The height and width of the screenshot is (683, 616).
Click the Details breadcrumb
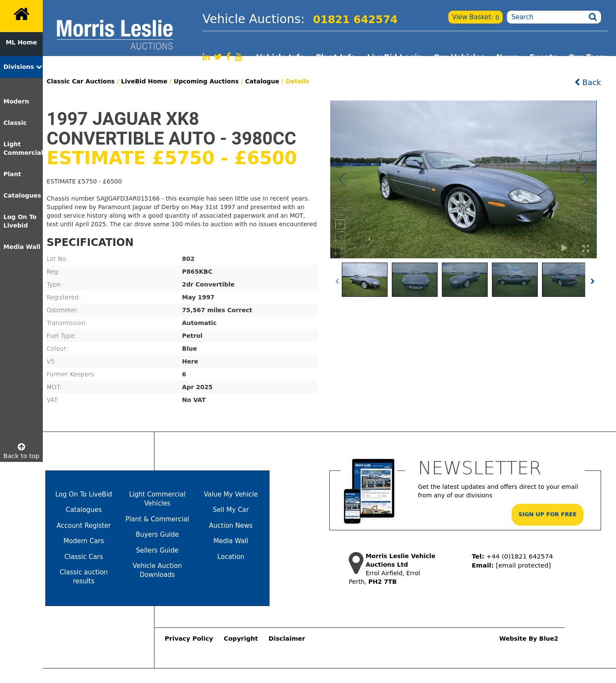[x=297, y=81]
